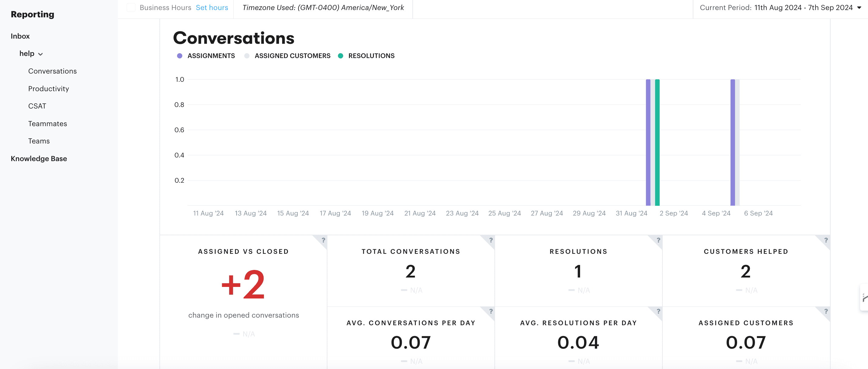The width and height of the screenshot is (868, 369).
Task: Switch to the CSAT report
Action: [x=37, y=106]
